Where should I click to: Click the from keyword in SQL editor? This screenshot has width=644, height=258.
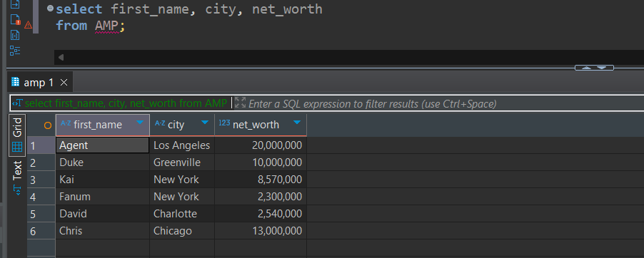tap(71, 26)
